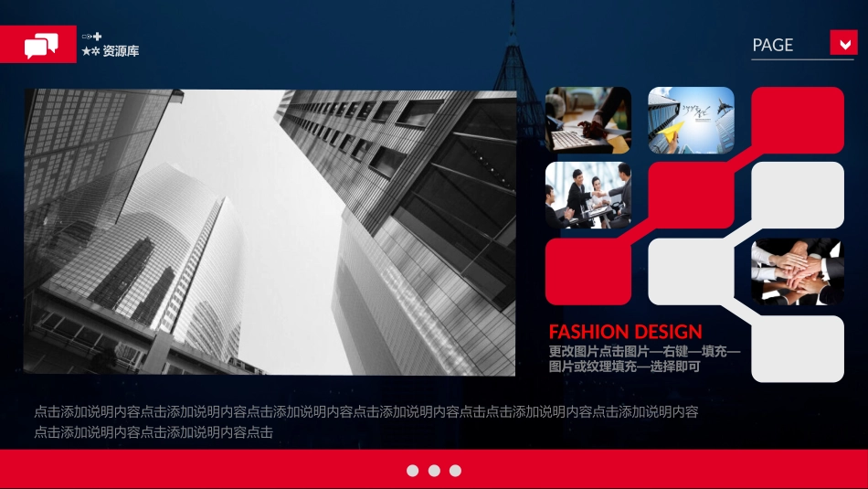Select the paper airplane skyscraper thumbnail
The image size is (868, 489).
tap(691, 120)
